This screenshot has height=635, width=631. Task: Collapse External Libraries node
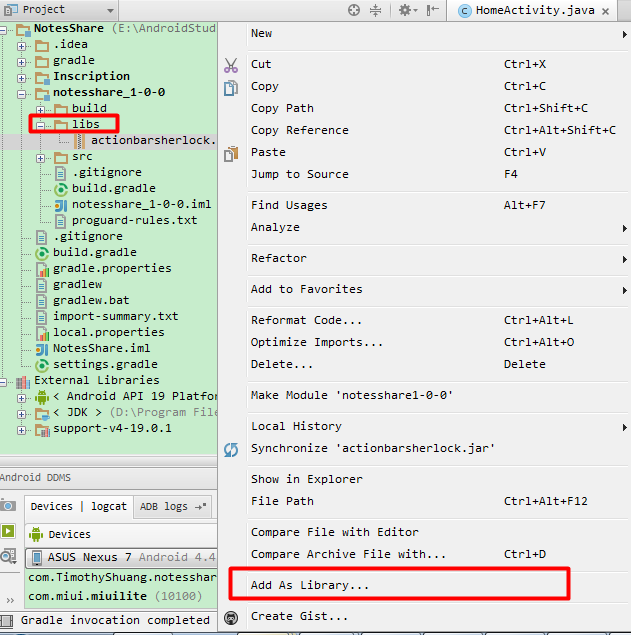point(3,382)
